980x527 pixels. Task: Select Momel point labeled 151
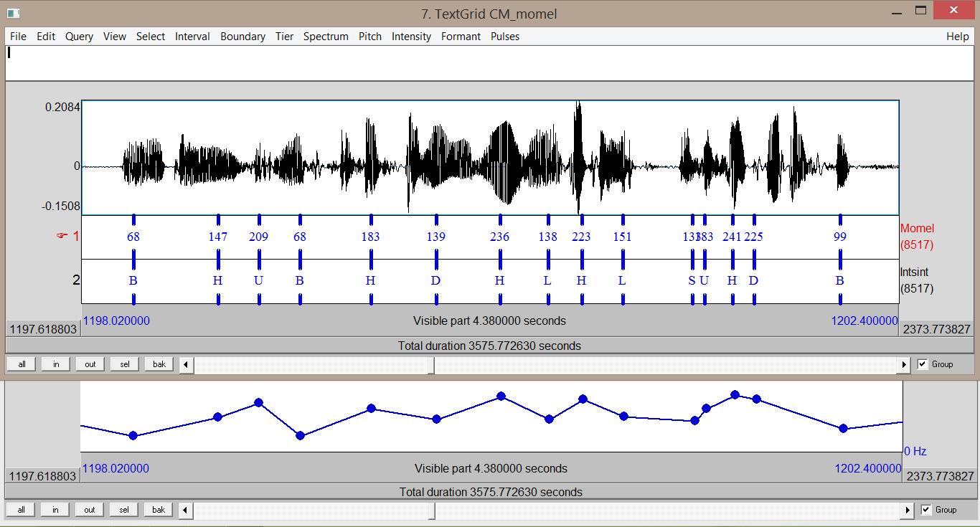623,237
